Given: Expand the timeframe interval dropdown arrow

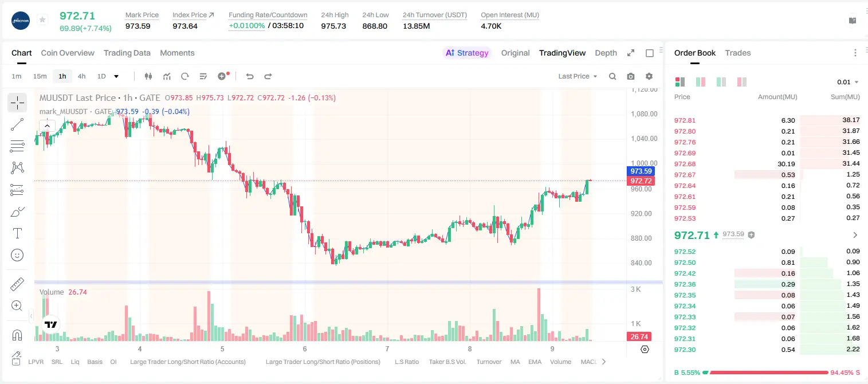Looking at the screenshot, I should point(116,76).
